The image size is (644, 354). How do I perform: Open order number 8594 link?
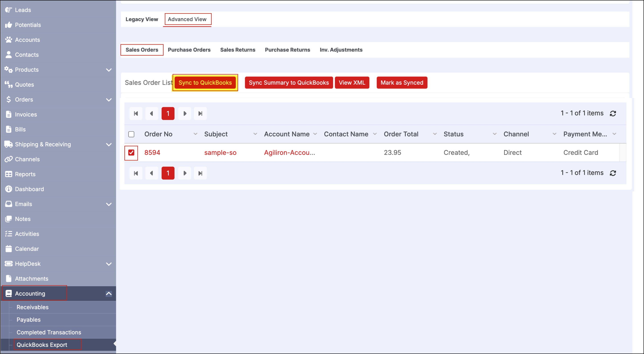pos(152,152)
